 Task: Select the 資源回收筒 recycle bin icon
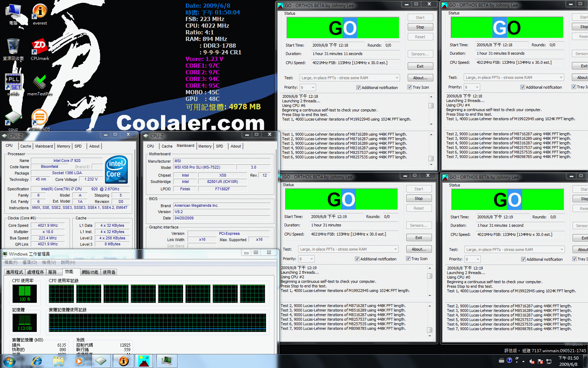(13, 49)
